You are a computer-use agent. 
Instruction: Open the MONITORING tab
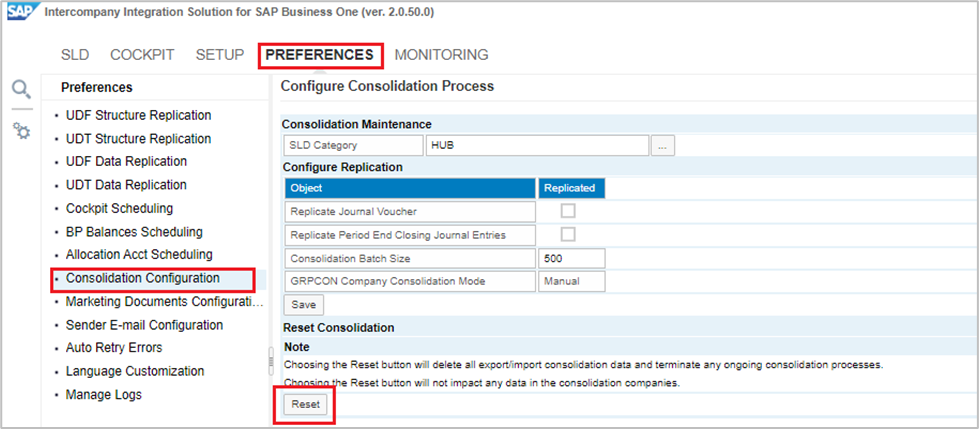(x=441, y=55)
